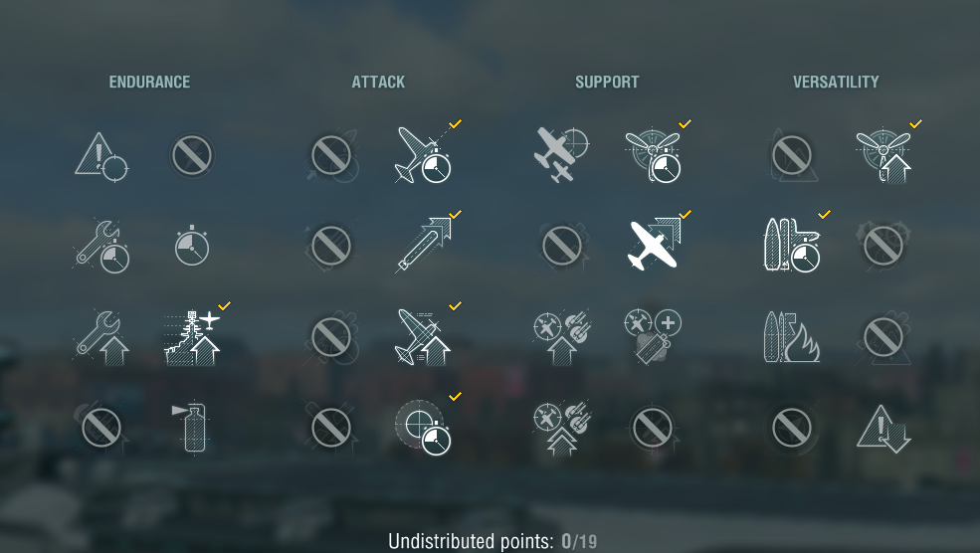Select the warning triangle with crosshair skill
Image resolution: width=980 pixels, height=553 pixels.
click(101, 155)
